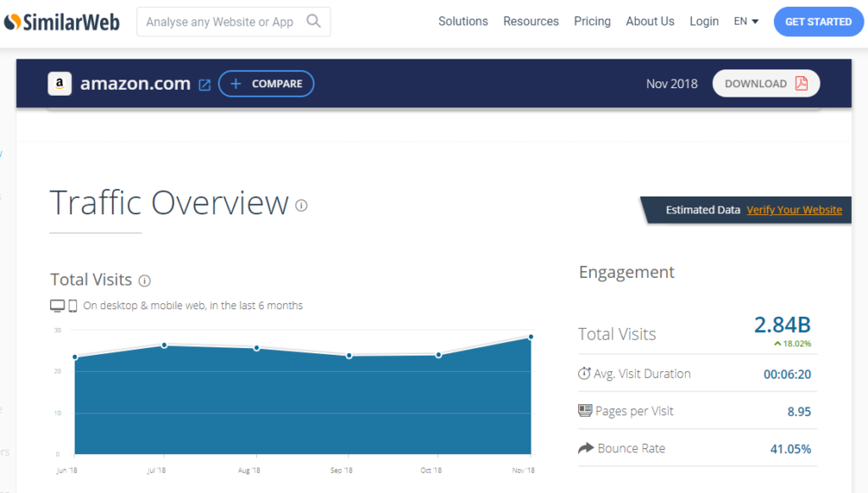Click the amazon.com site title
The height and width of the screenshot is (493, 868).
[x=135, y=84]
